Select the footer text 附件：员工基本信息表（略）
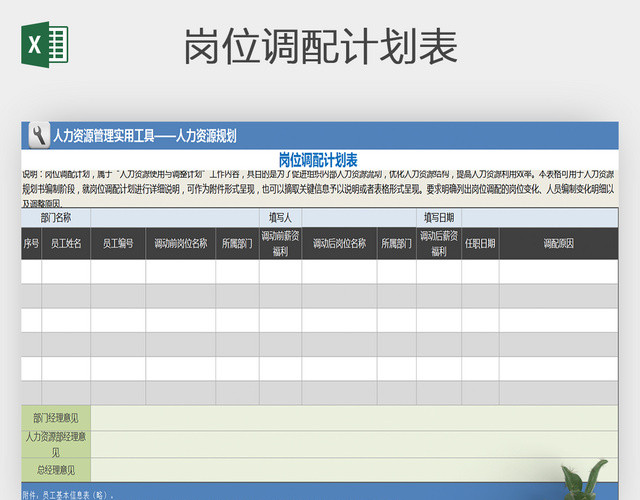This screenshot has height=500, width=640. tap(68, 495)
